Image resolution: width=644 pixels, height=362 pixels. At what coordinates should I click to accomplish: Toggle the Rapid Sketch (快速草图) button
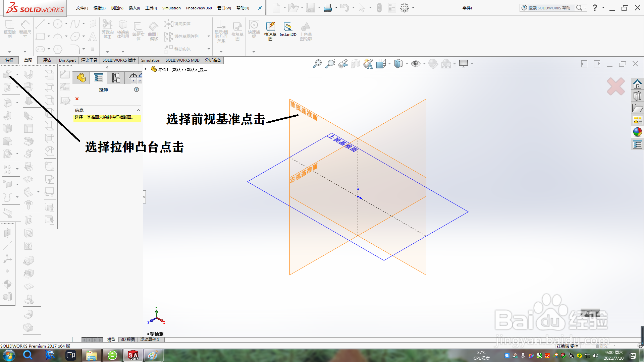270,31
